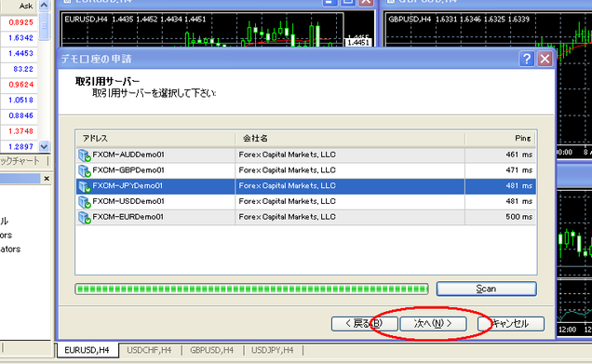
Task: Sort servers by 会社名 column header
Action: coord(350,139)
